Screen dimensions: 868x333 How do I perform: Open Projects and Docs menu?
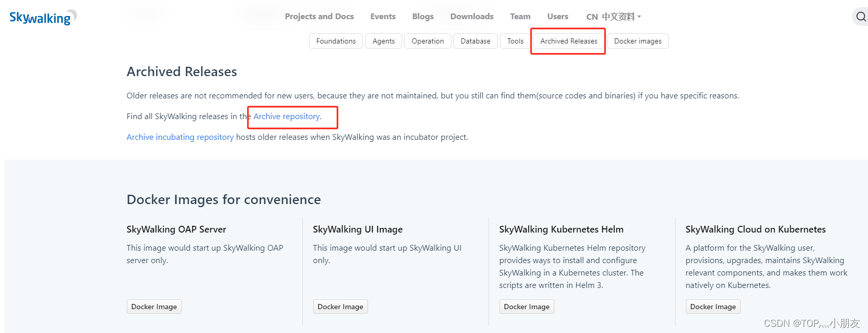click(x=319, y=17)
